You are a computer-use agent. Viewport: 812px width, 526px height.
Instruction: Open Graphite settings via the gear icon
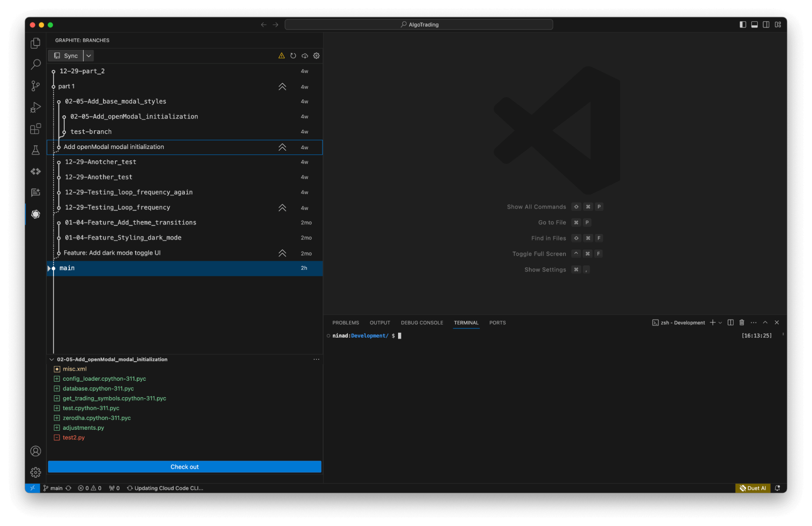pyautogui.click(x=316, y=56)
